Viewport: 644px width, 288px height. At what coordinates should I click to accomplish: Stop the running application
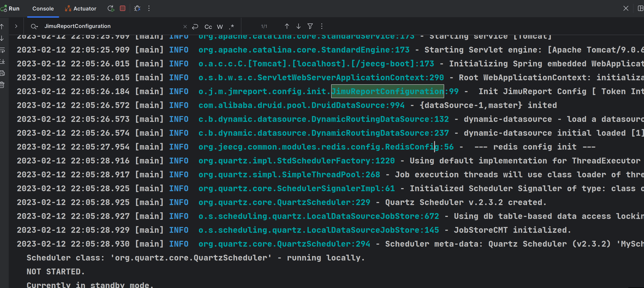123,8
